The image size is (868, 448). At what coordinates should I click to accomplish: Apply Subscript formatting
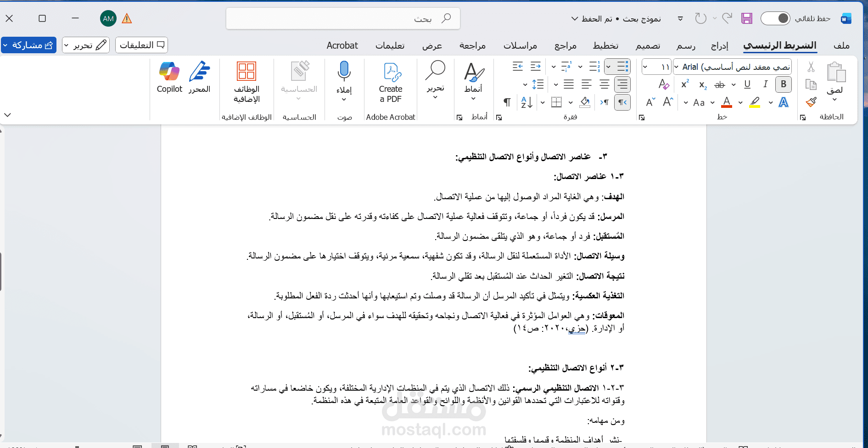pyautogui.click(x=703, y=85)
